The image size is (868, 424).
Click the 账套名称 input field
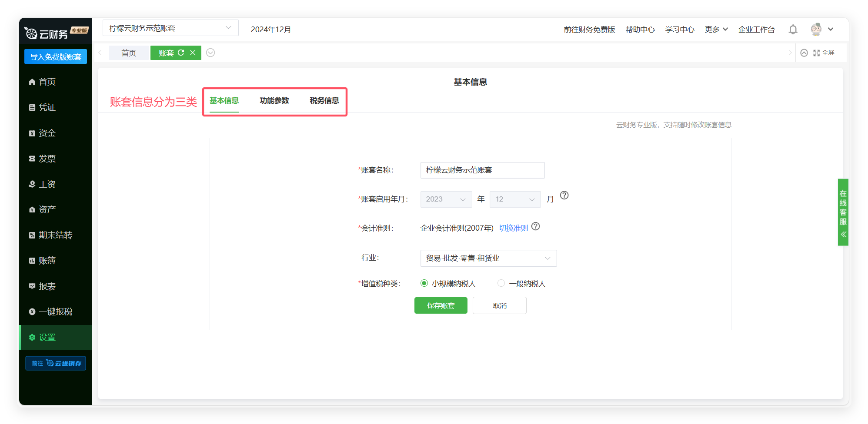[x=482, y=170]
